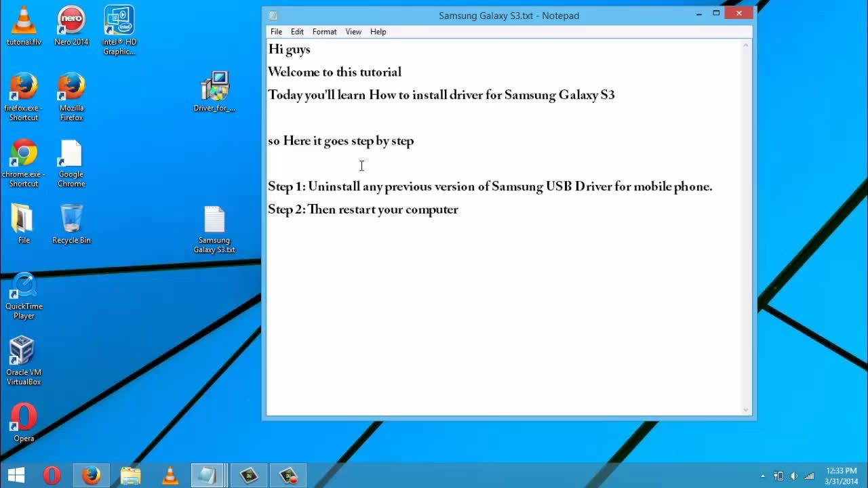Select the Recycle Bin icon
Screen dimensions: 868x488
(x=71, y=224)
